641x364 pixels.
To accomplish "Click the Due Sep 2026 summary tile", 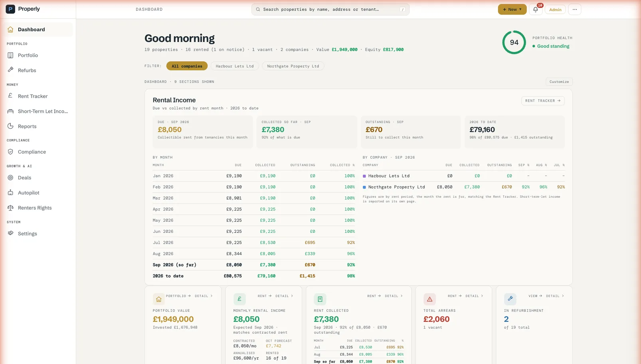I will click(203, 132).
